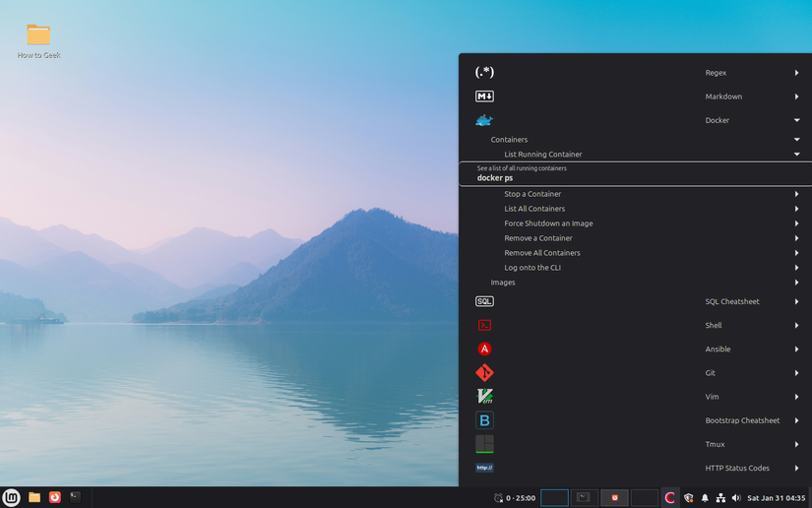Collapse the Containers submenu arrow

(x=796, y=140)
